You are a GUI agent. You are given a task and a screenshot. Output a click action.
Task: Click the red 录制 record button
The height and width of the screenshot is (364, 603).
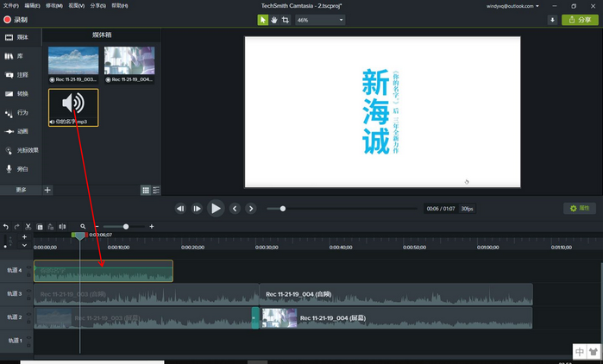coord(16,20)
